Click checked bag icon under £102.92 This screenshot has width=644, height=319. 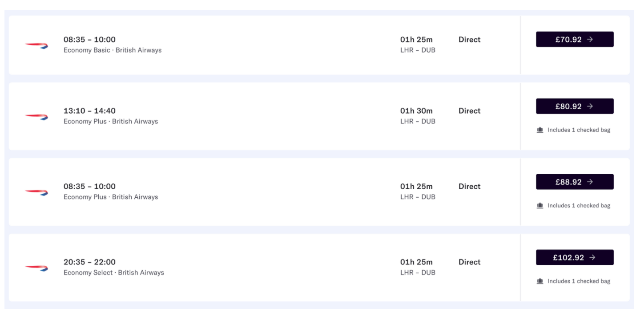pyautogui.click(x=540, y=281)
